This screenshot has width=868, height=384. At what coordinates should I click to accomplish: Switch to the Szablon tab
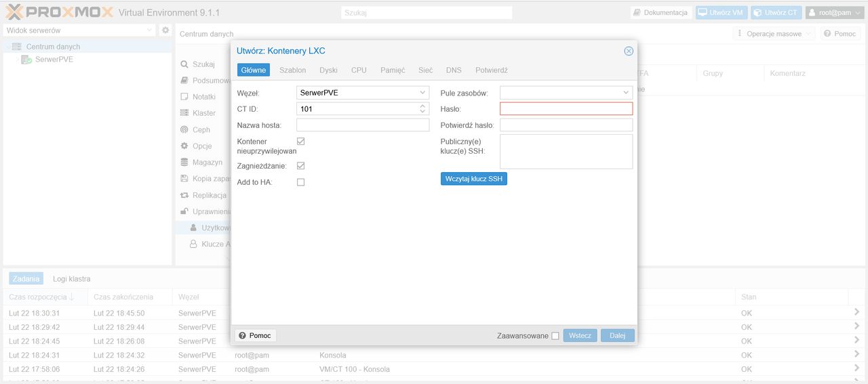coord(292,70)
